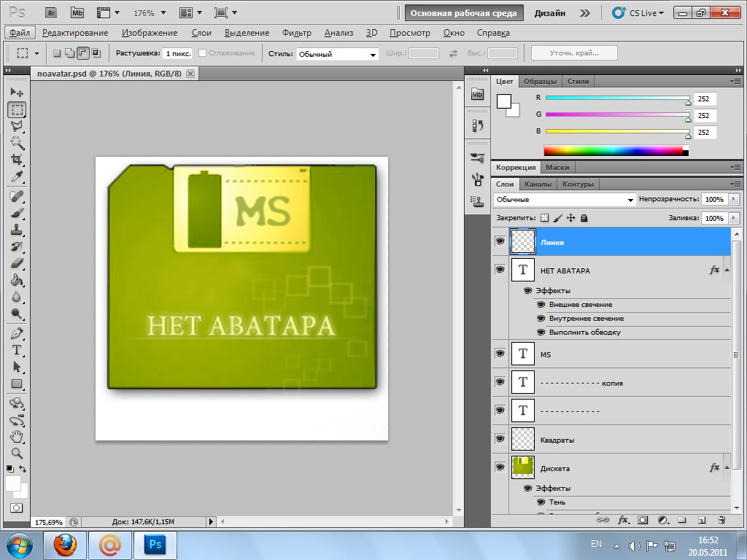
Task: Choose the horizontal Type tool
Action: pyautogui.click(x=17, y=350)
